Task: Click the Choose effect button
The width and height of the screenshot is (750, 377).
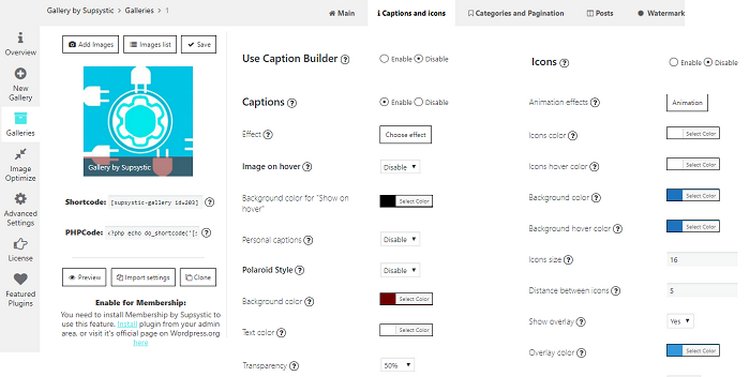Action: [406, 135]
